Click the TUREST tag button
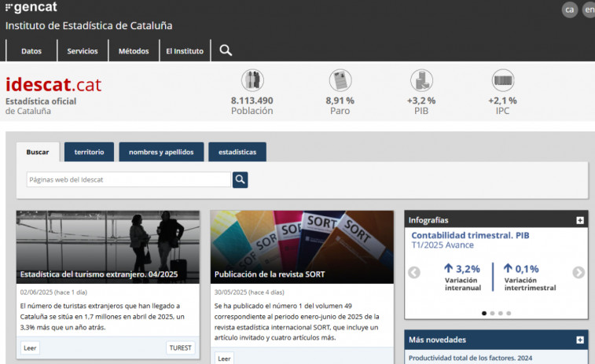This screenshot has height=364, width=595. [x=180, y=347]
